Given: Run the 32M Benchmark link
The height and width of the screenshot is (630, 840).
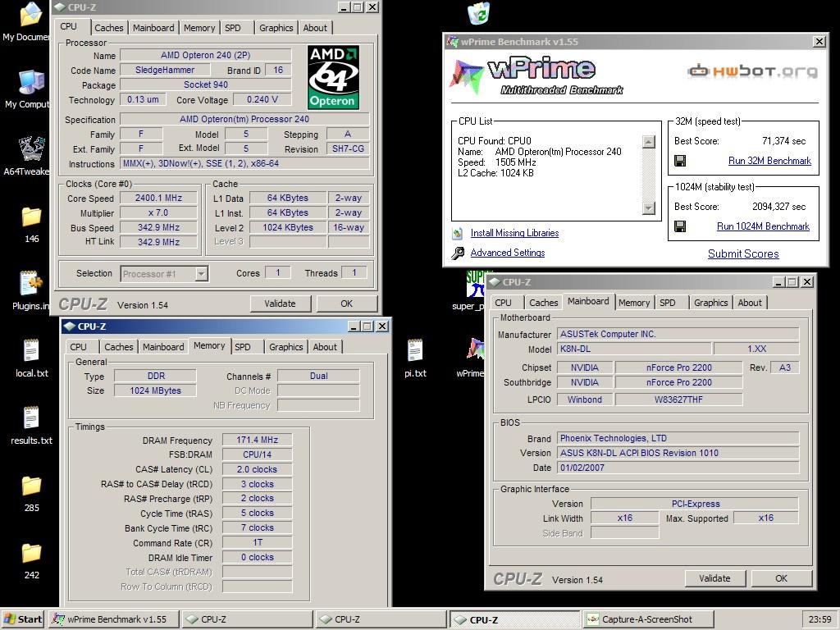Looking at the screenshot, I should [x=769, y=161].
